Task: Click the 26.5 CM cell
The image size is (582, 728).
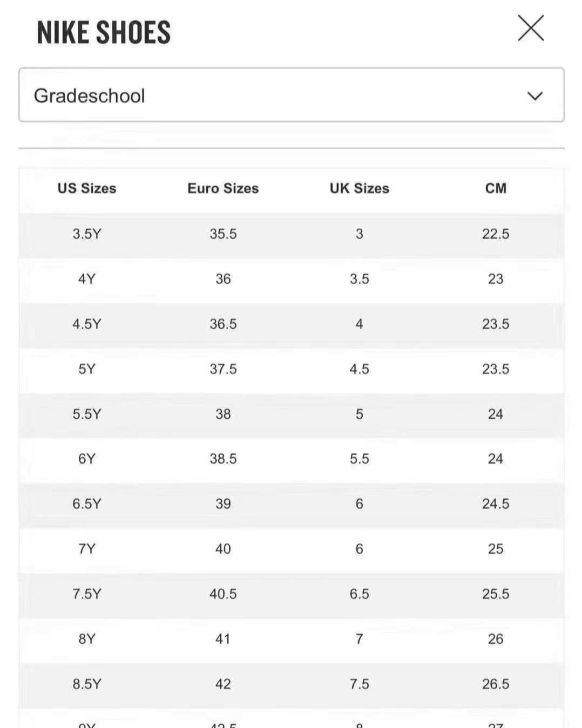Action: click(496, 684)
